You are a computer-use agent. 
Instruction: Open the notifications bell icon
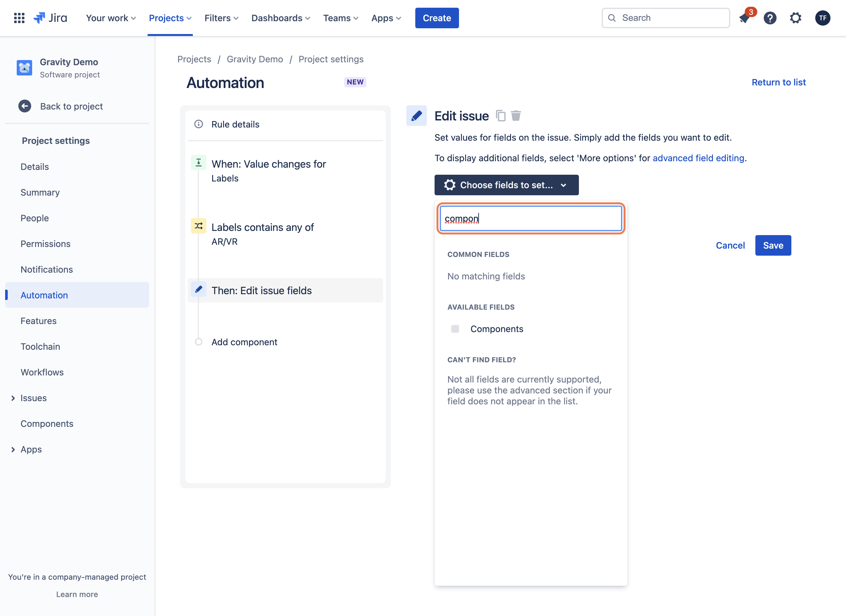744,18
